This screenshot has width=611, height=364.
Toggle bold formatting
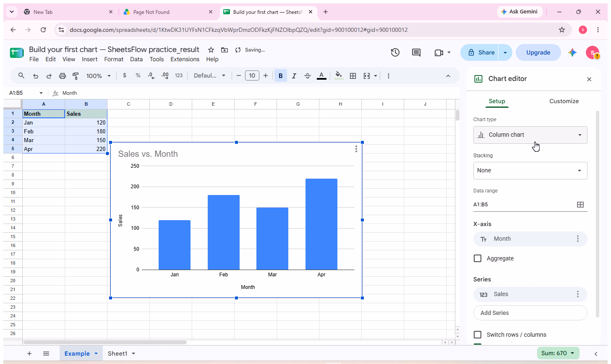280,76
